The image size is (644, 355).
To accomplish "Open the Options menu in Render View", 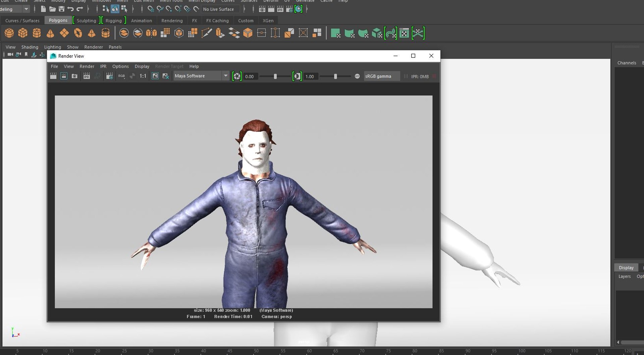I will click(x=120, y=66).
